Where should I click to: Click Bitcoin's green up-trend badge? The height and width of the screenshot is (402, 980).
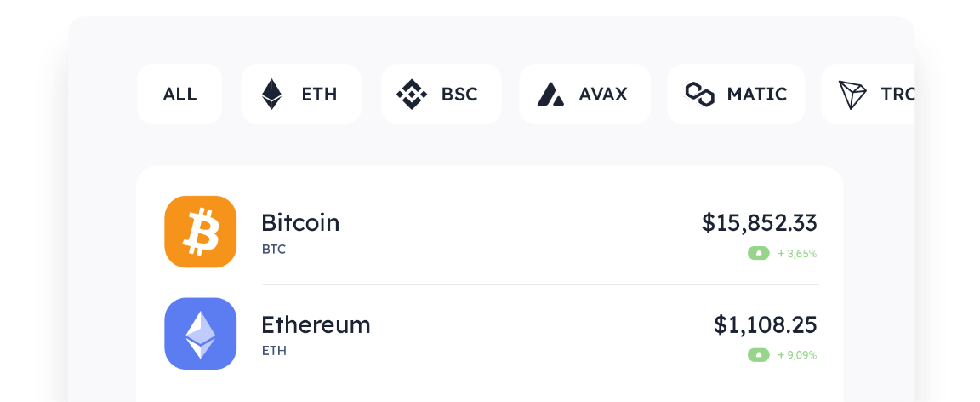pyautogui.click(x=758, y=253)
